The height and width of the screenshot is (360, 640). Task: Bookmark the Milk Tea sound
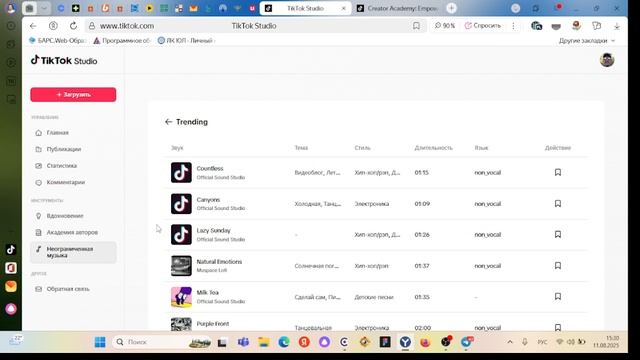point(558,296)
